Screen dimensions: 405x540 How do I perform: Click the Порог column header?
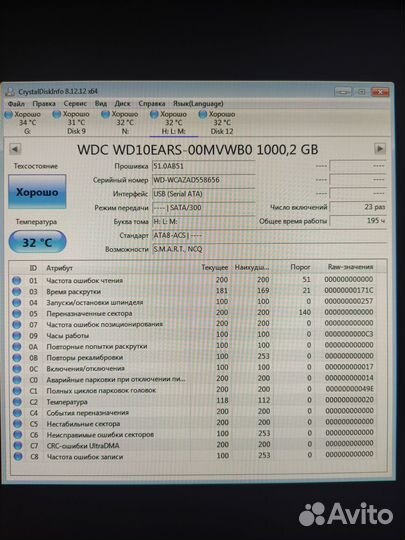[x=300, y=267]
